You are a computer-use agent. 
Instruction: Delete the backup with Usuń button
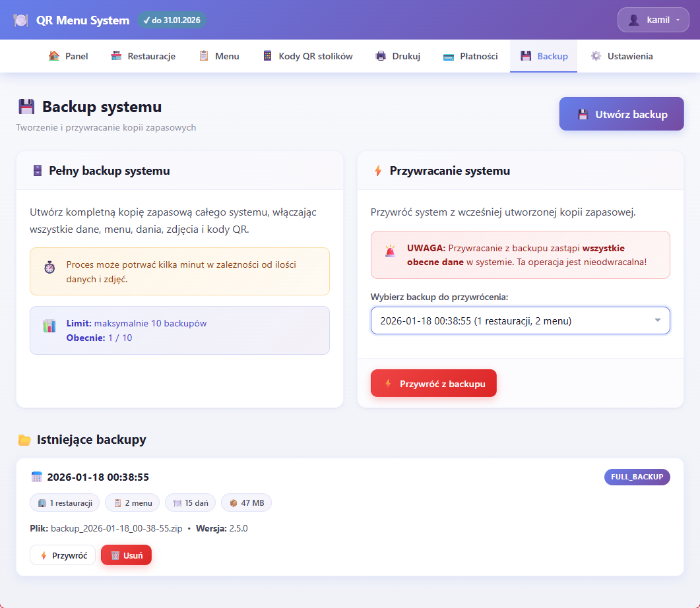(x=126, y=555)
